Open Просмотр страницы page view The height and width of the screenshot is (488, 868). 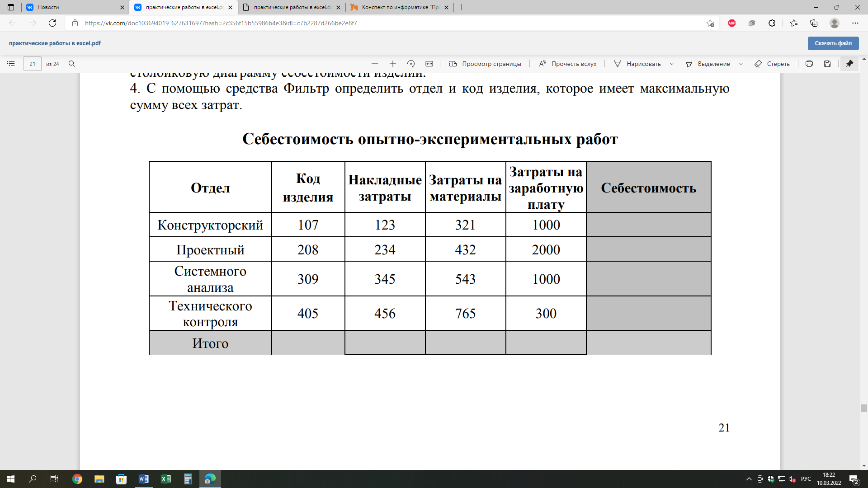485,64
